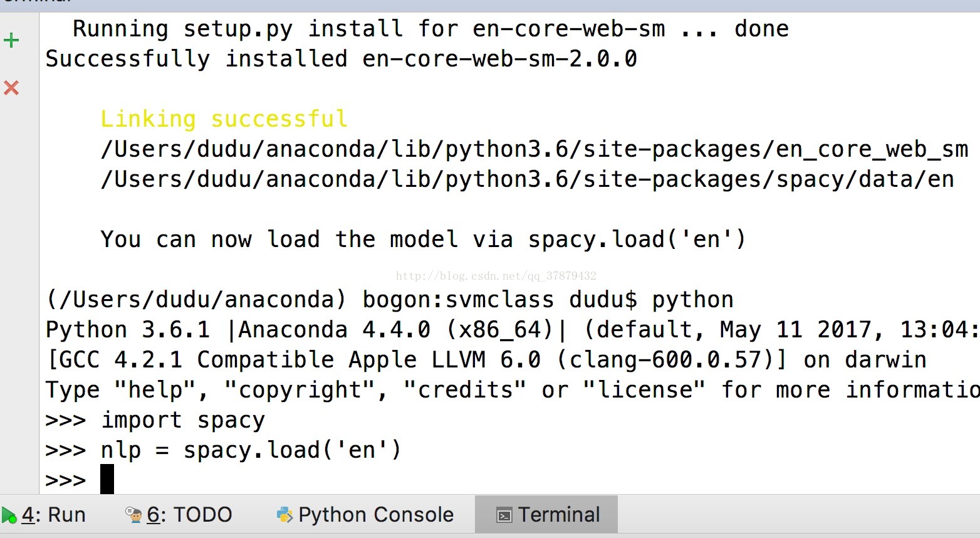Click the green play icon beside Run
The width and height of the screenshot is (980, 538).
click(x=9, y=515)
